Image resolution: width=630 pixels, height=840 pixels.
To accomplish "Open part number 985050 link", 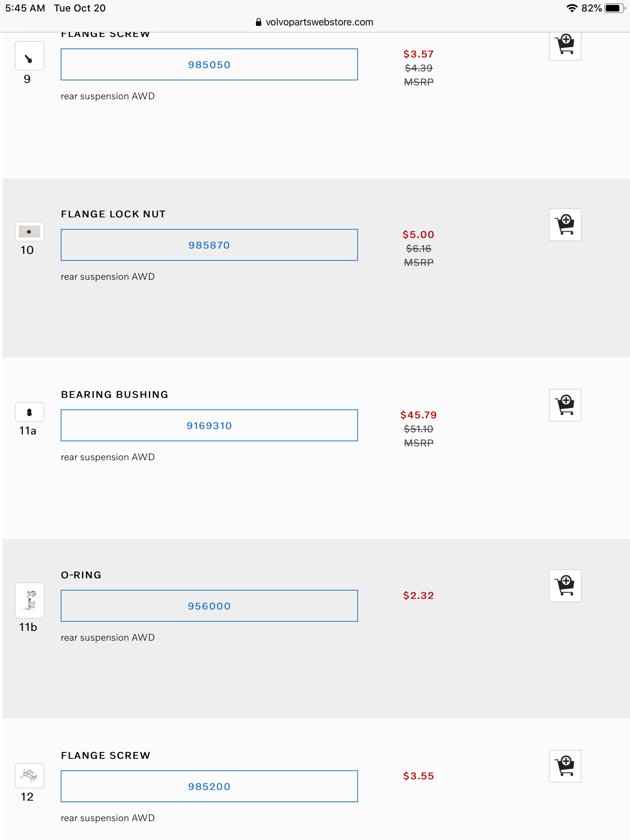I will point(209,65).
